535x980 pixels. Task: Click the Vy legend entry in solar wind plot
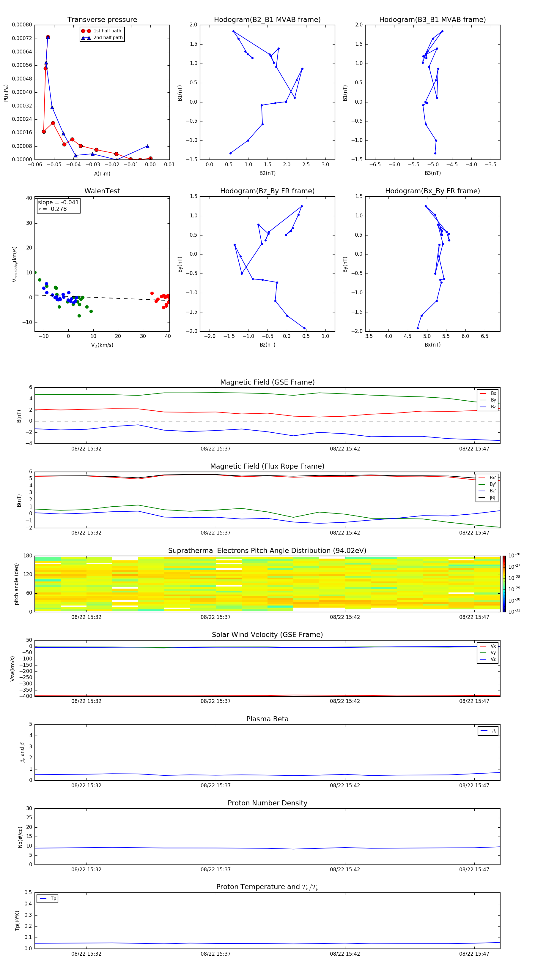(488, 652)
